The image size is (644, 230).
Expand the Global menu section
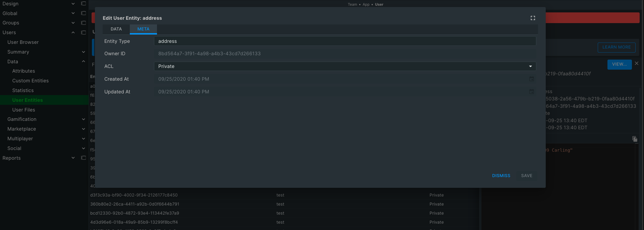click(x=73, y=13)
